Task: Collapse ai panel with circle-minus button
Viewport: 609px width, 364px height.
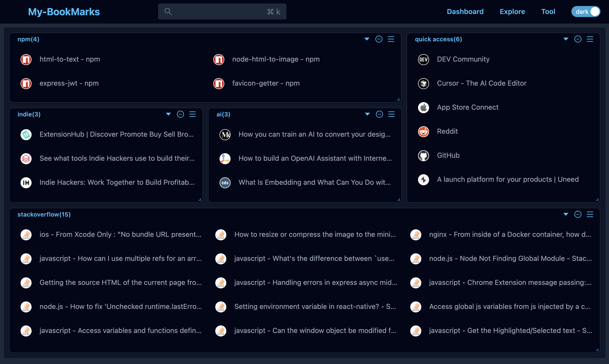Action: point(379,114)
